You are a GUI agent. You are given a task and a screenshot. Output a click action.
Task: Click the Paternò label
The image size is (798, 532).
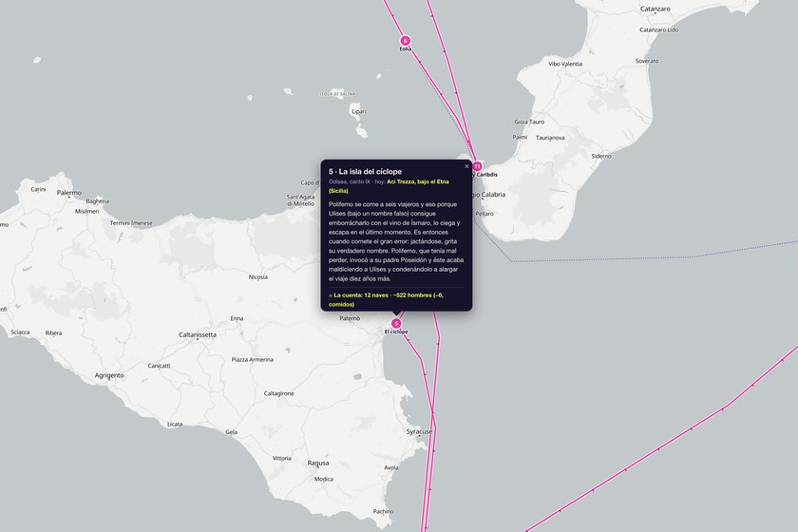tap(350, 318)
